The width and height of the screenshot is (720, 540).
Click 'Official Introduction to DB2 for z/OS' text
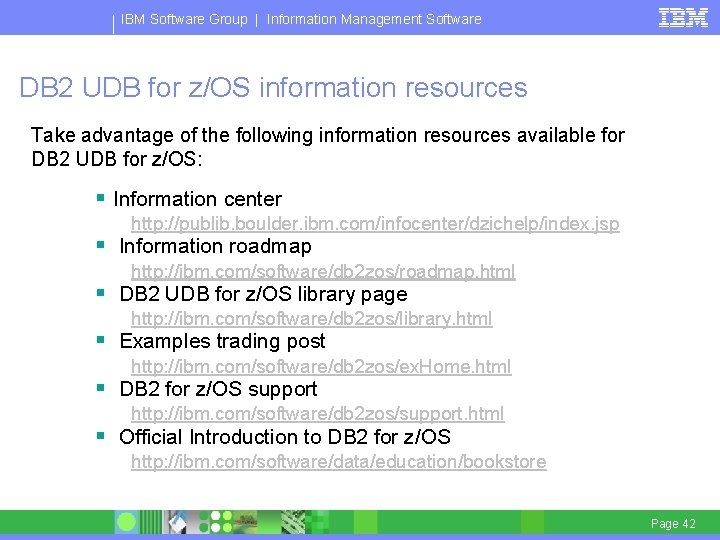(x=285, y=437)
